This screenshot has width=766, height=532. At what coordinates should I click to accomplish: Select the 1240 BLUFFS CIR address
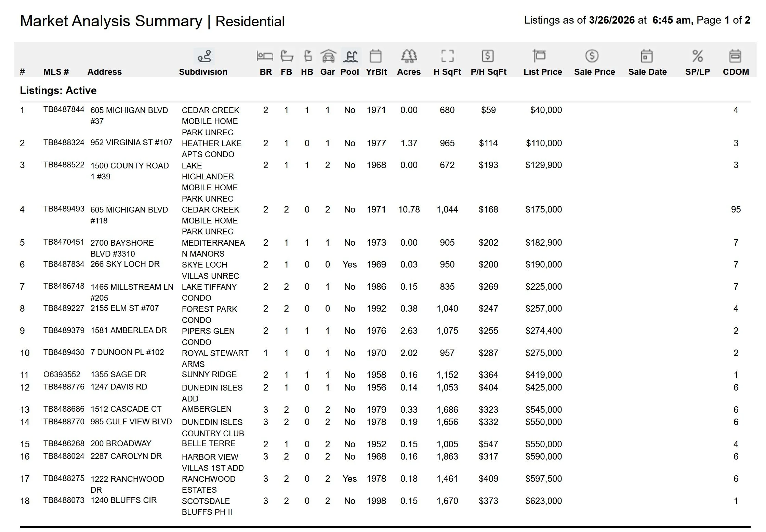click(123, 500)
